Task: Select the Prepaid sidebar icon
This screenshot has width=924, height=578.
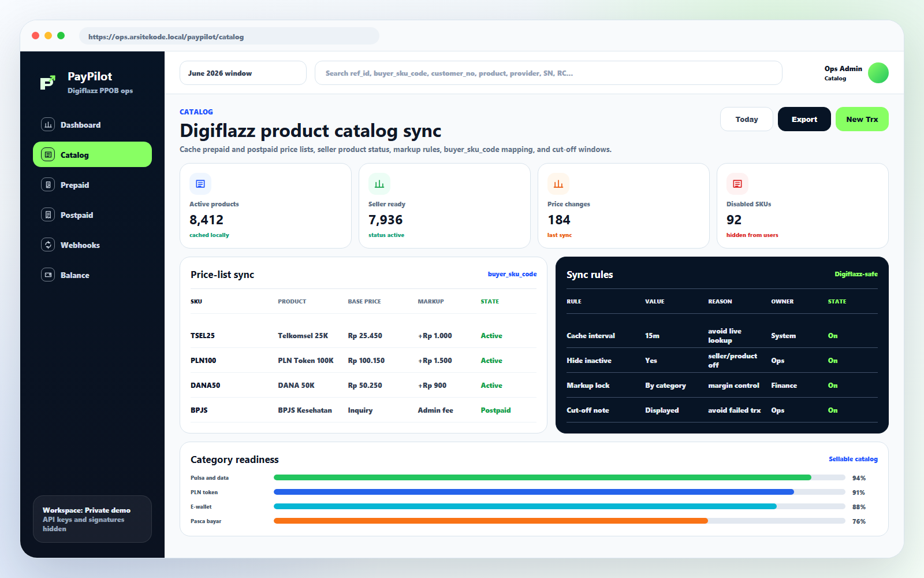Action: (x=48, y=184)
